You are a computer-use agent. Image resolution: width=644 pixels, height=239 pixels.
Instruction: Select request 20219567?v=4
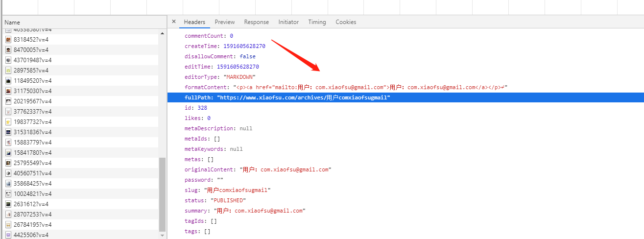(79, 101)
